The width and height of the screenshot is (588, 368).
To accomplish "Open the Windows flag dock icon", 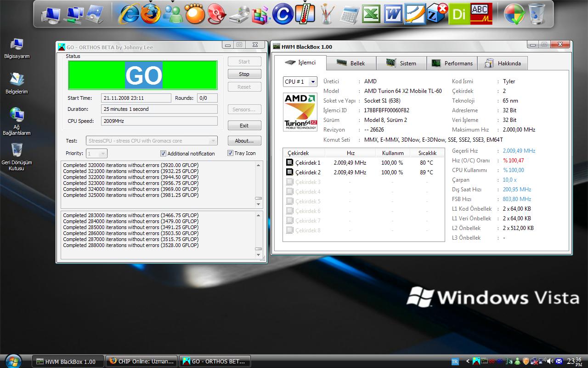I will pyautogui.click(x=514, y=14).
